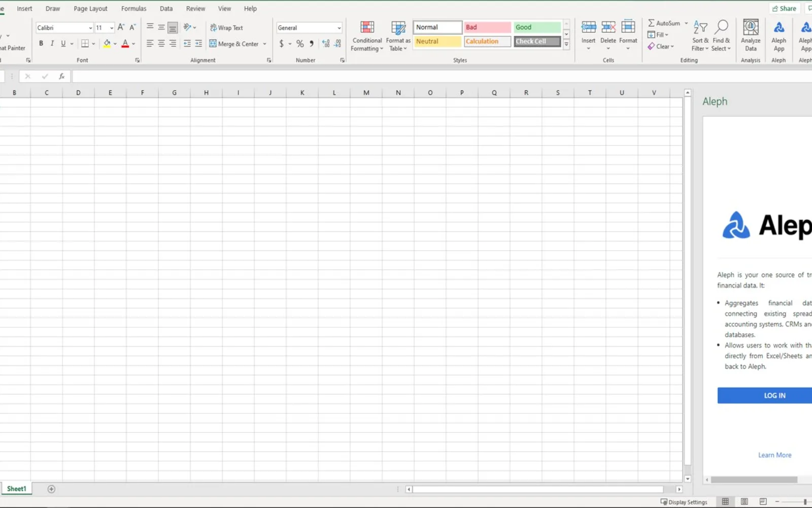Click the LOG IN button
Image resolution: width=812 pixels, height=508 pixels.
tap(765, 396)
